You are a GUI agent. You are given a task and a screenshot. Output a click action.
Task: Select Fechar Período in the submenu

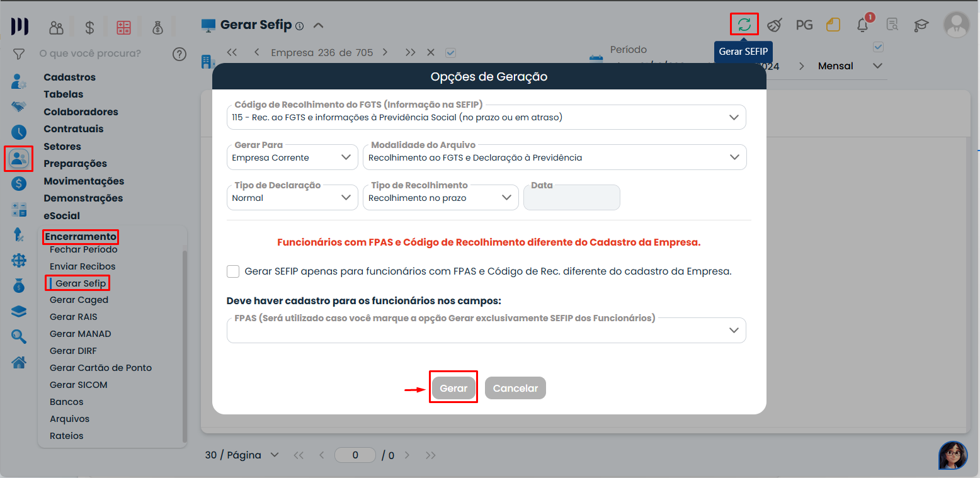pyautogui.click(x=84, y=249)
